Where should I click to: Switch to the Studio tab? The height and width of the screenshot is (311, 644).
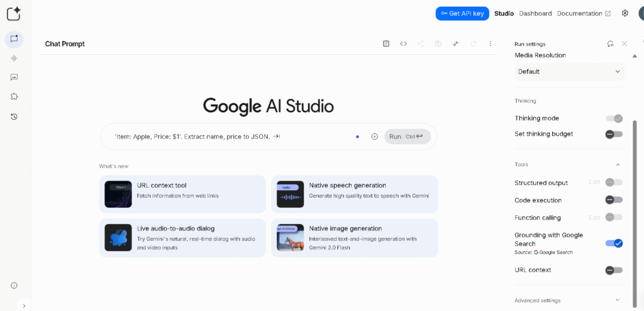pyautogui.click(x=504, y=13)
